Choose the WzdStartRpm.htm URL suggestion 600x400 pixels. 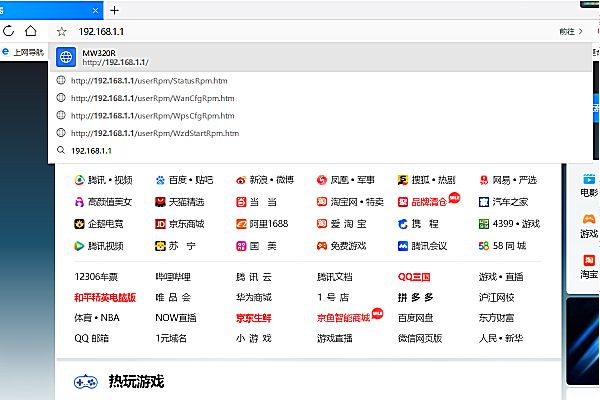[320, 133]
